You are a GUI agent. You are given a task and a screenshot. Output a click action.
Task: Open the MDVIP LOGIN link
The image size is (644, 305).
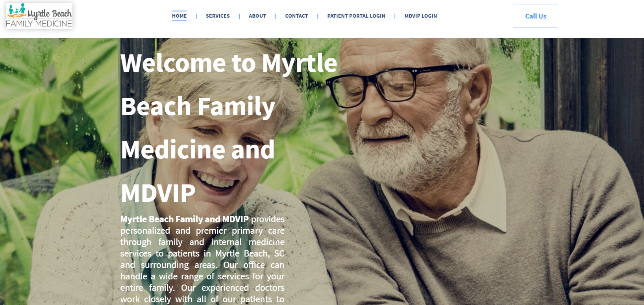(420, 16)
